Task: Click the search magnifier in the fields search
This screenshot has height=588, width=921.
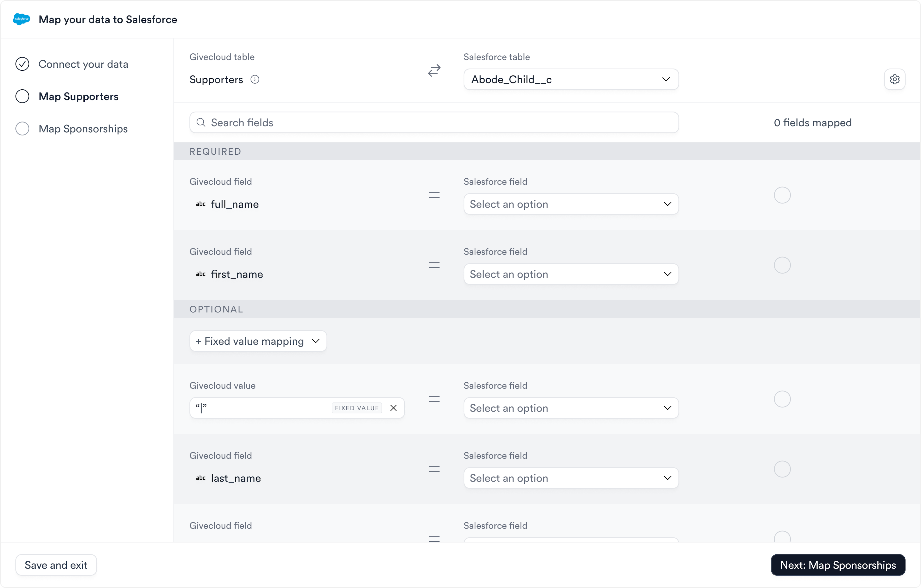Action: coord(201,122)
